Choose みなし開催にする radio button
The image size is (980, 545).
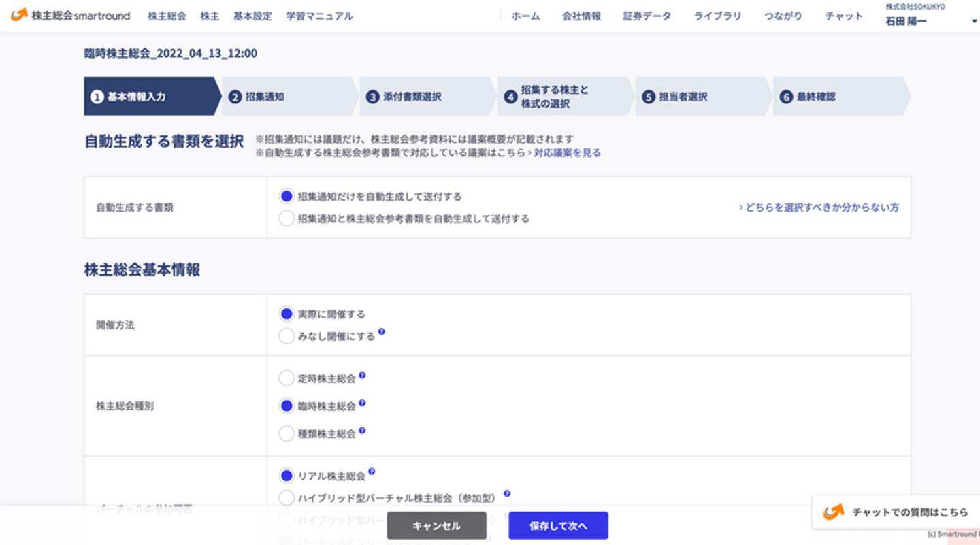click(287, 336)
